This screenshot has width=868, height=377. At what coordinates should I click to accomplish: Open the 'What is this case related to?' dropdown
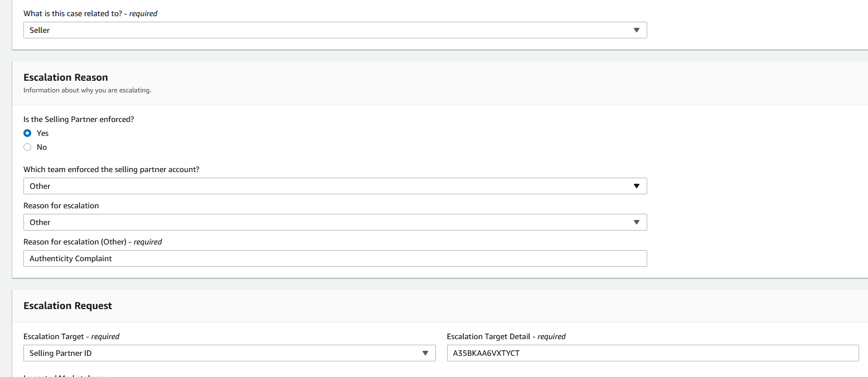(334, 30)
